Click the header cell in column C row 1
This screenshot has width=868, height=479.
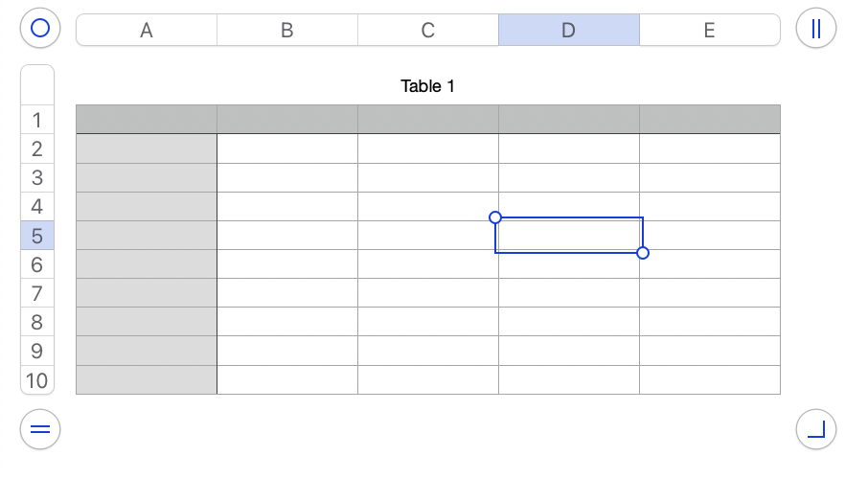[428, 120]
